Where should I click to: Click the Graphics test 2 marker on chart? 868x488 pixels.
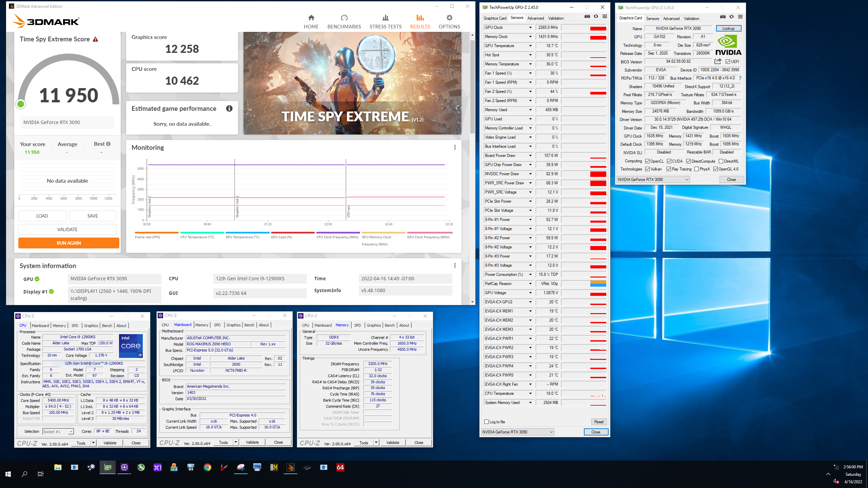[237, 206]
